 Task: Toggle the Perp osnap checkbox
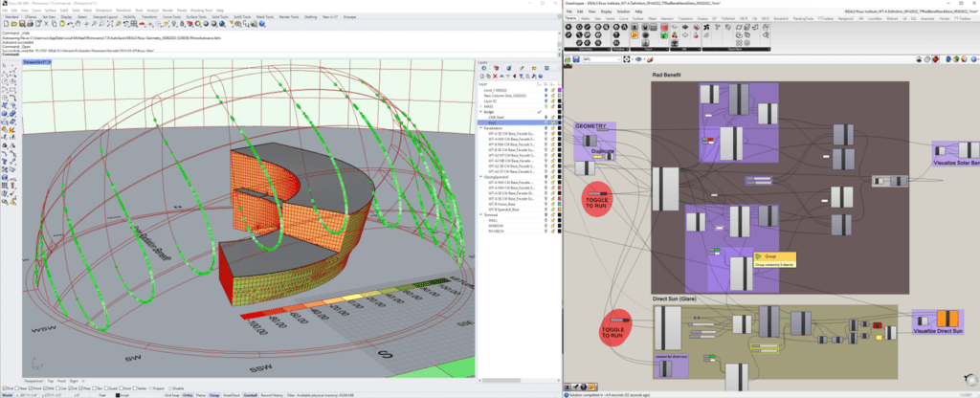click(80, 388)
